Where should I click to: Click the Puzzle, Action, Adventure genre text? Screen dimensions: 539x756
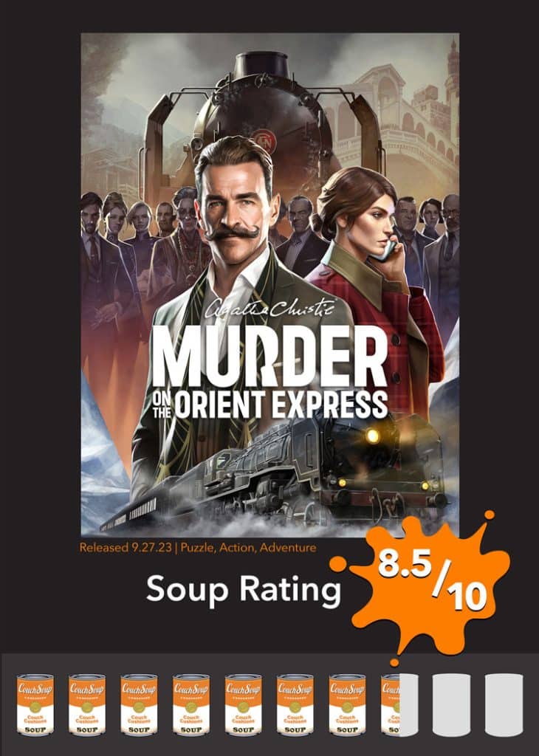click(248, 548)
